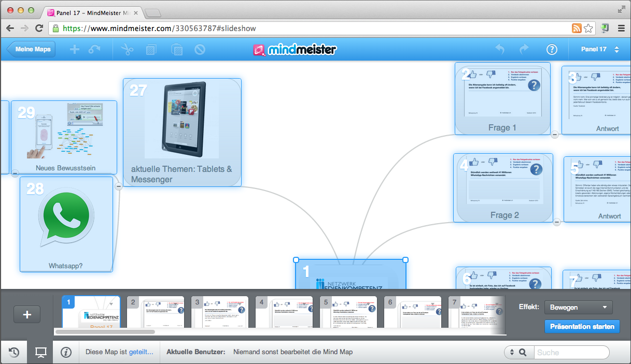Collapse branch next to Frage 1
This screenshot has width=631, height=364.
[554, 135]
